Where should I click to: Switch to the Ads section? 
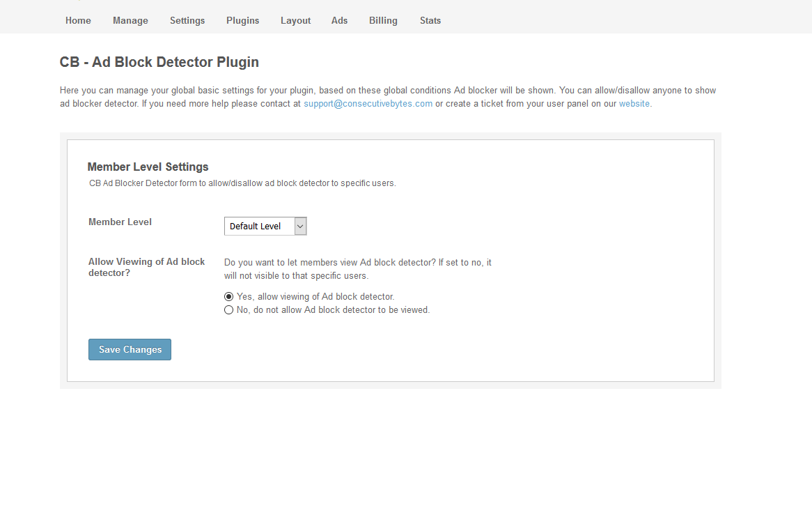tap(339, 20)
